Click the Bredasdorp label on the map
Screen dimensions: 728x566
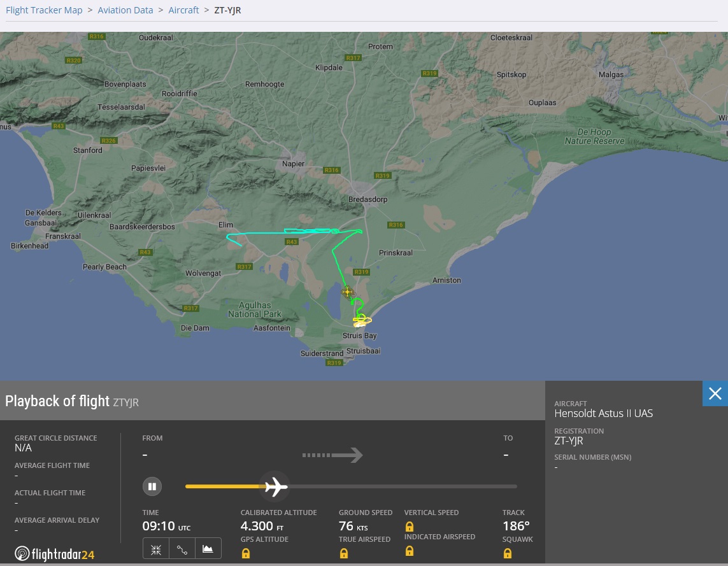click(368, 199)
